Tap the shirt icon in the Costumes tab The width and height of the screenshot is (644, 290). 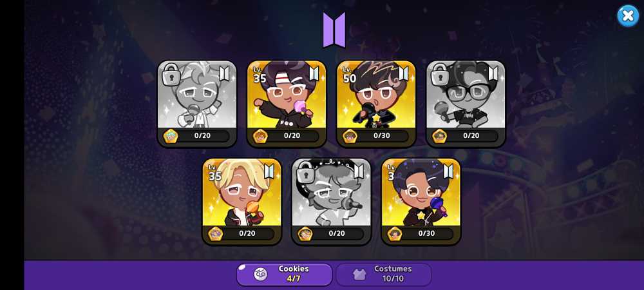click(x=359, y=274)
